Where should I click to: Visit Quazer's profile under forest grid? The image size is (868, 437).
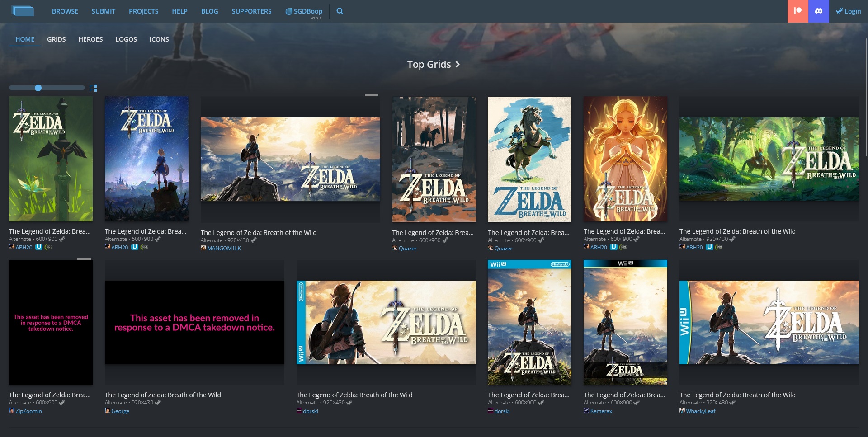point(407,248)
